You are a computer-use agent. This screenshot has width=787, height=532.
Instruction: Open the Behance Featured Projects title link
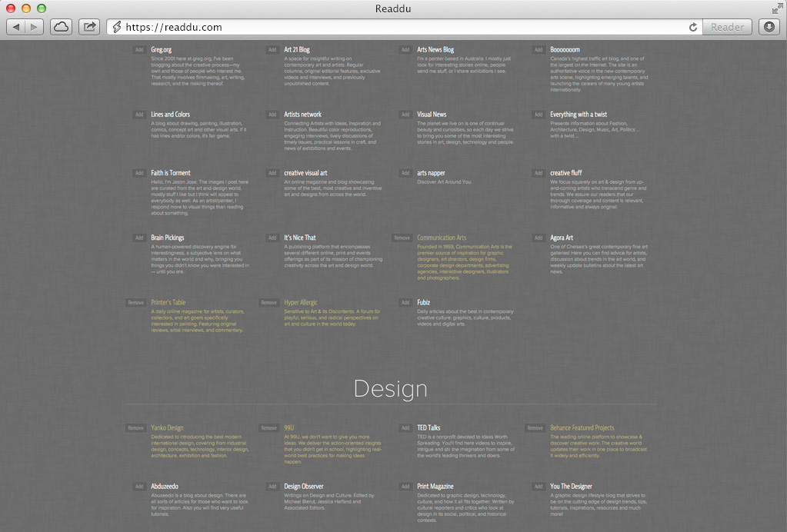[x=582, y=427]
